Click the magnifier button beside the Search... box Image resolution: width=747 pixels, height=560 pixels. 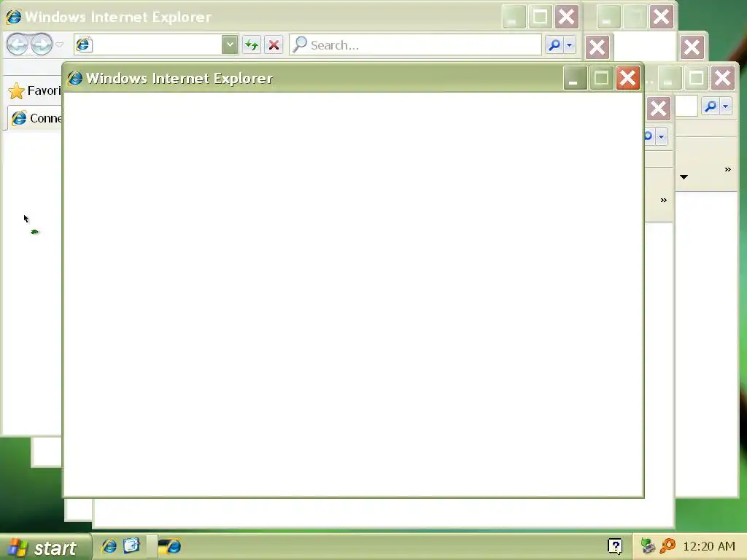tap(554, 45)
